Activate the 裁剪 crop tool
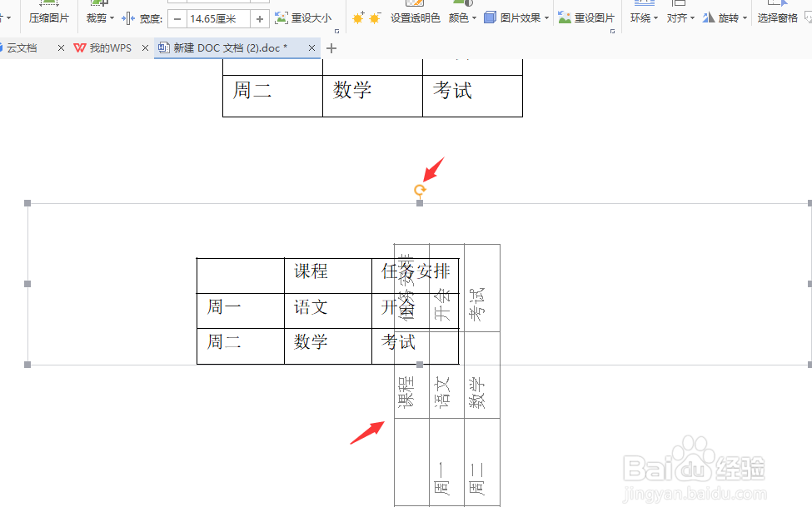Screen dimensions: 812x522 tap(96, 18)
